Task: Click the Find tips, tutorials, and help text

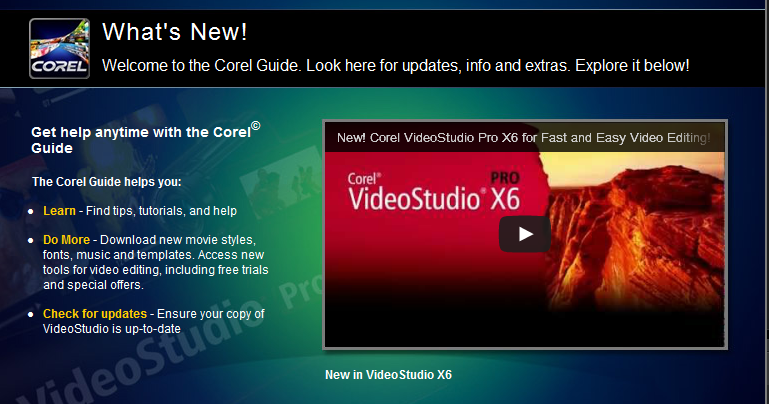Action: [161, 211]
